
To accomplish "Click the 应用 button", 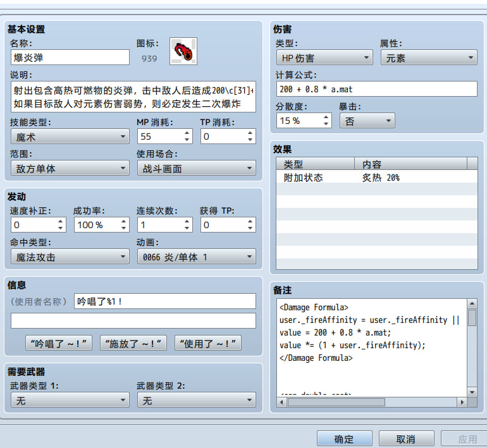I will click(464, 439).
